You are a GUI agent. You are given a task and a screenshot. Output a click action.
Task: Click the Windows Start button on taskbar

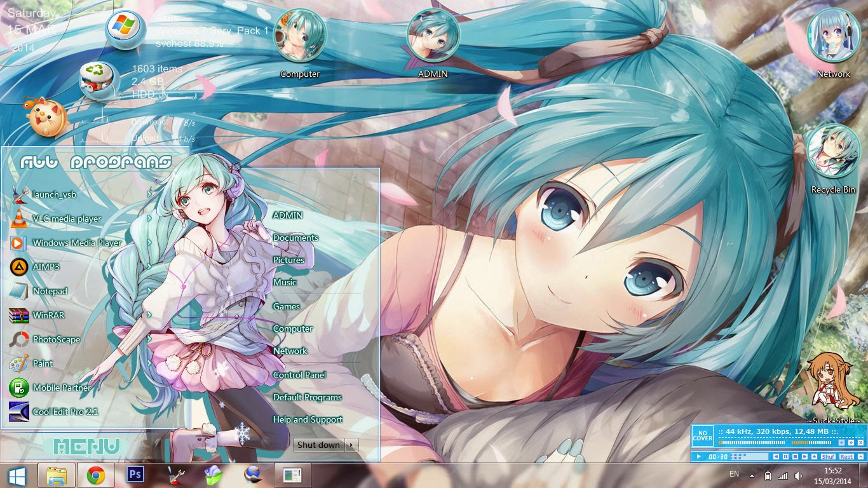pyautogui.click(x=16, y=475)
